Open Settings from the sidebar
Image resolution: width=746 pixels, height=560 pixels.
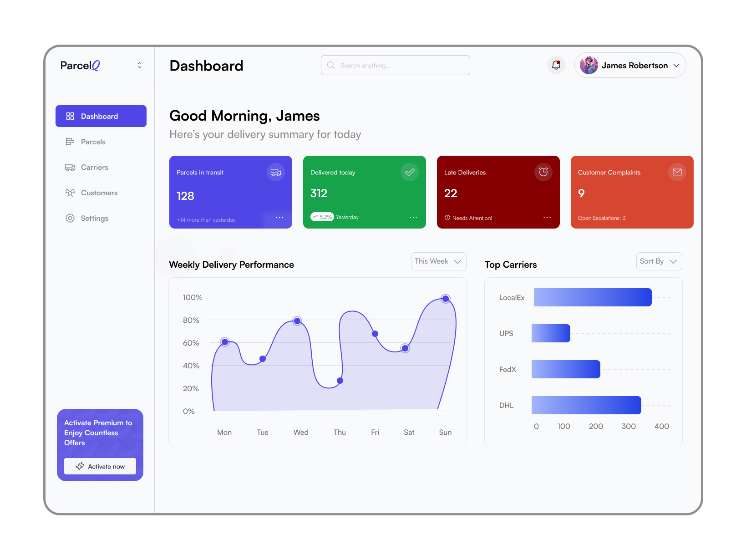coord(95,218)
